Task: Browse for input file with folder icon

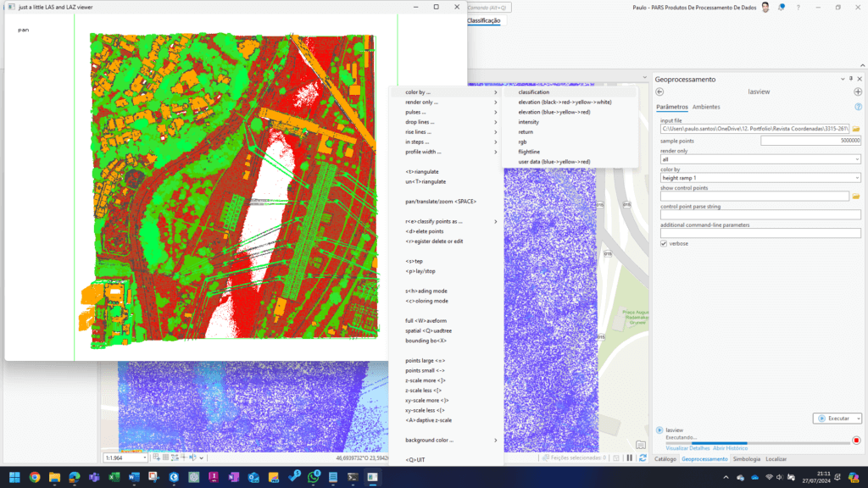Action: (x=856, y=129)
